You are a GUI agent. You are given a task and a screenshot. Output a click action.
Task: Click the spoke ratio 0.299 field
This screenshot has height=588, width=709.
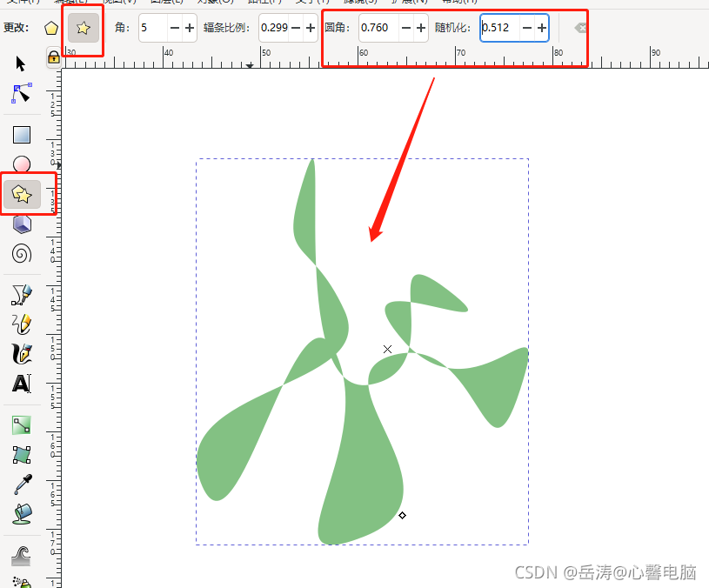click(x=275, y=28)
